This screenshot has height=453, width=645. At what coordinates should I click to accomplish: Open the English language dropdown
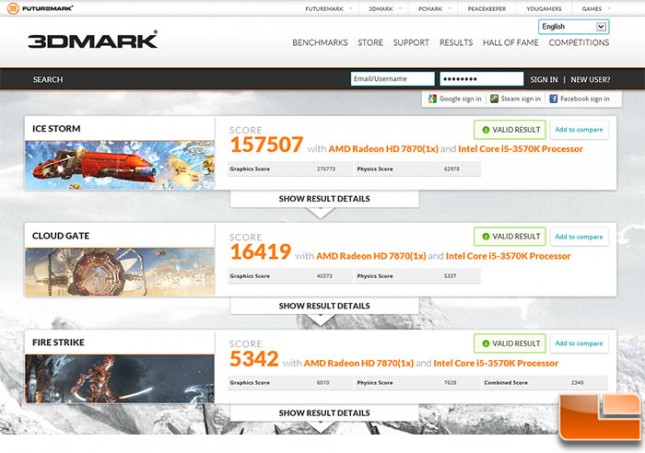pyautogui.click(x=573, y=27)
